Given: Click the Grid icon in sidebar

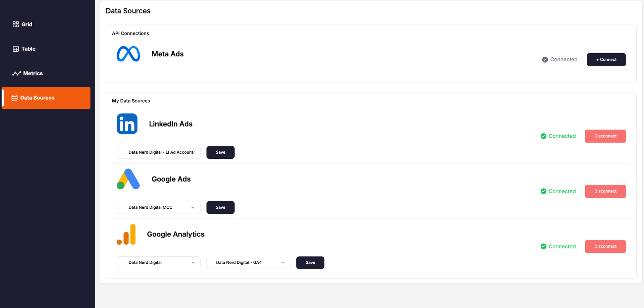Looking at the screenshot, I should [x=16, y=24].
